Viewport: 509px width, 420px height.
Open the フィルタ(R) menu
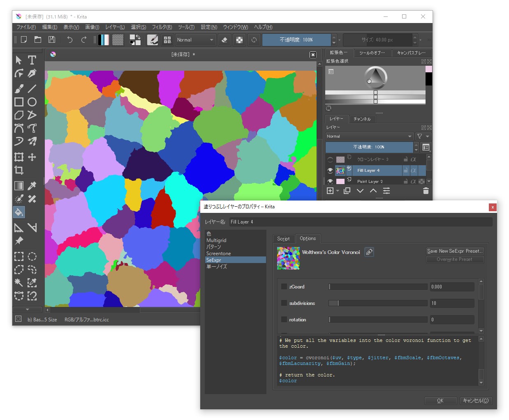coord(162,27)
